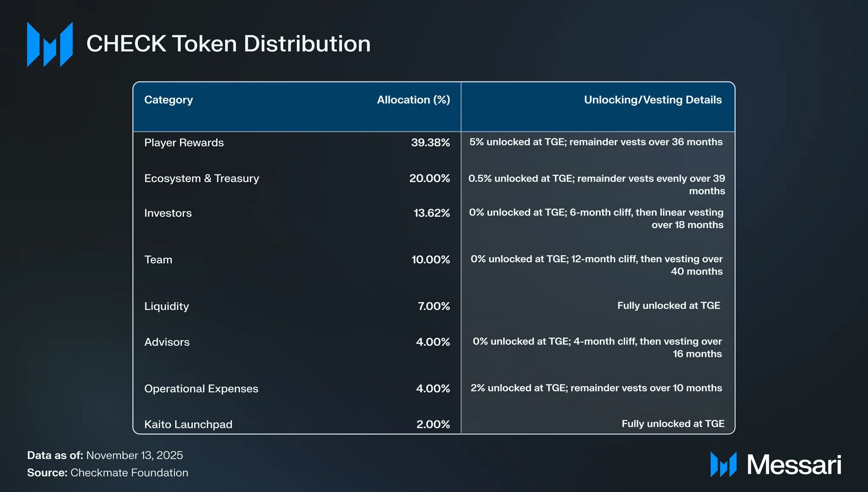Click the Team category cell
Image resolution: width=868 pixels, height=492 pixels.
pyautogui.click(x=158, y=260)
